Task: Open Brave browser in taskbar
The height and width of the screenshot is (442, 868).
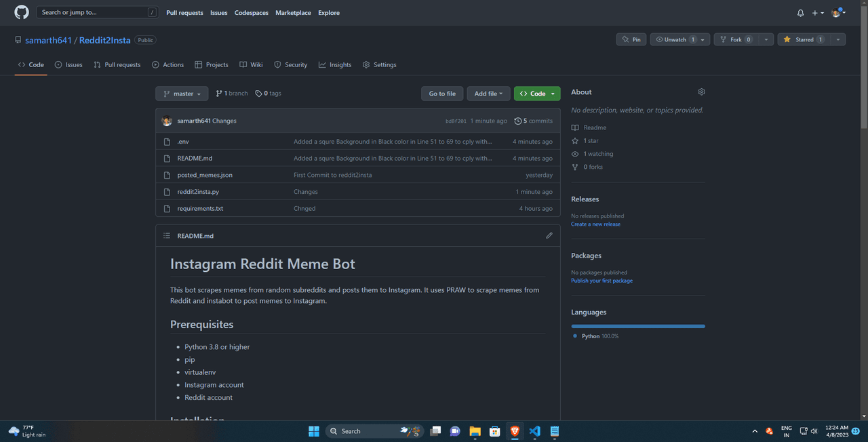Action: coord(515,431)
